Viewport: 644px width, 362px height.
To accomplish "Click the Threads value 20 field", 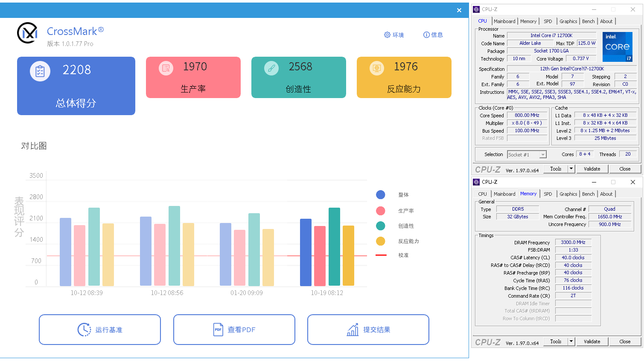I will click(x=628, y=154).
